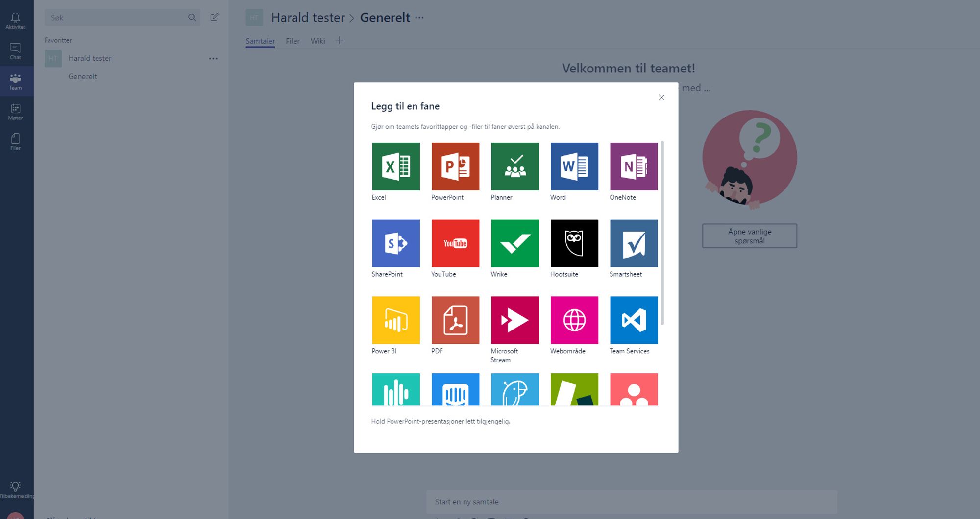Add a YouTube tab
The height and width of the screenshot is (519, 980).
coord(455,243)
